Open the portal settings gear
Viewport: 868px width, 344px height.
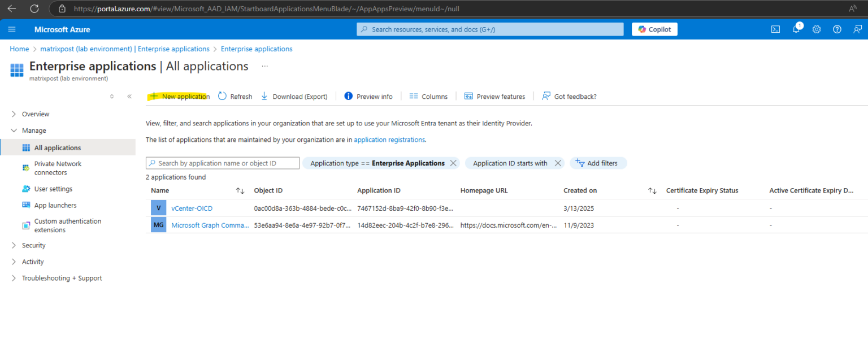pyautogui.click(x=816, y=29)
